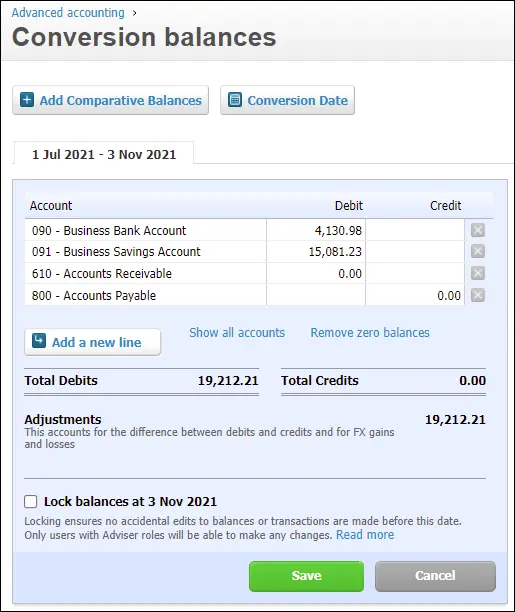
Task: Click the Adjustments value 19,212.21
Action: click(455, 420)
